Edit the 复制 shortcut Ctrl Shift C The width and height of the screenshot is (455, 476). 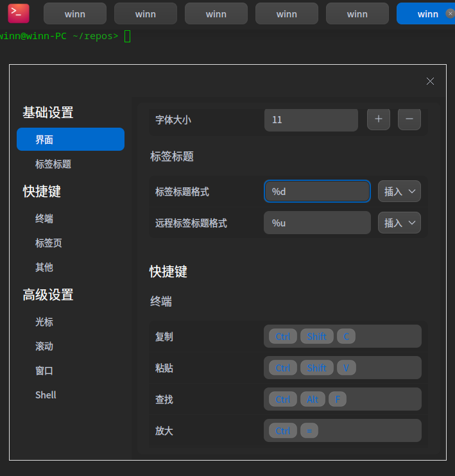tap(343, 336)
